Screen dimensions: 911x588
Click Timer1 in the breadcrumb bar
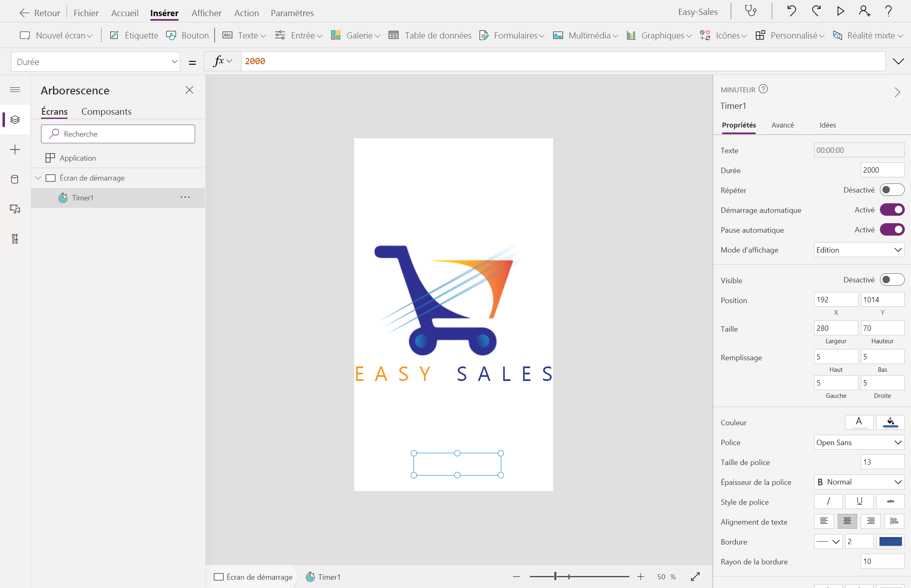click(324, 577)
